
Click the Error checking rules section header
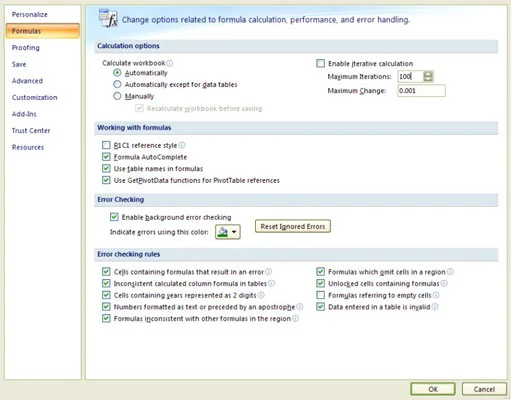[x=296, y=254]
